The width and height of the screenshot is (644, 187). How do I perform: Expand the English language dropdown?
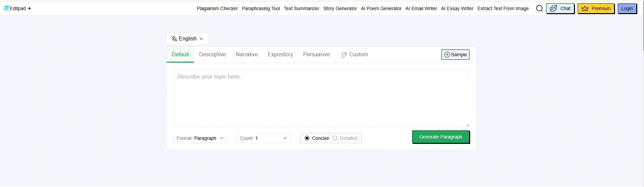[x=188, y=39]
